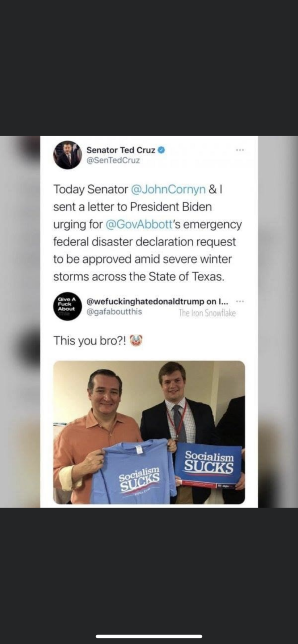This screenshot has width=298, height=644.
Task: Tap the @wefuckinghatedonaldtrump account name
Action: point(157,301)
